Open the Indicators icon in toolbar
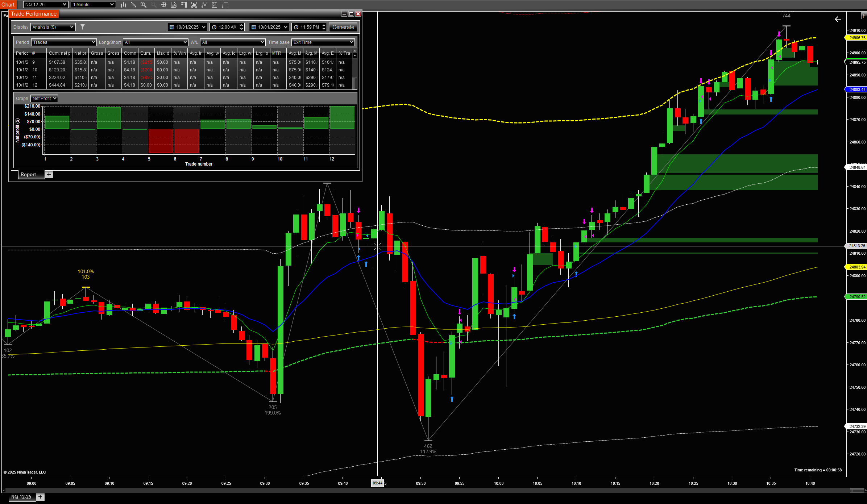The image size is (867, 504). click(x=194, y=5)
